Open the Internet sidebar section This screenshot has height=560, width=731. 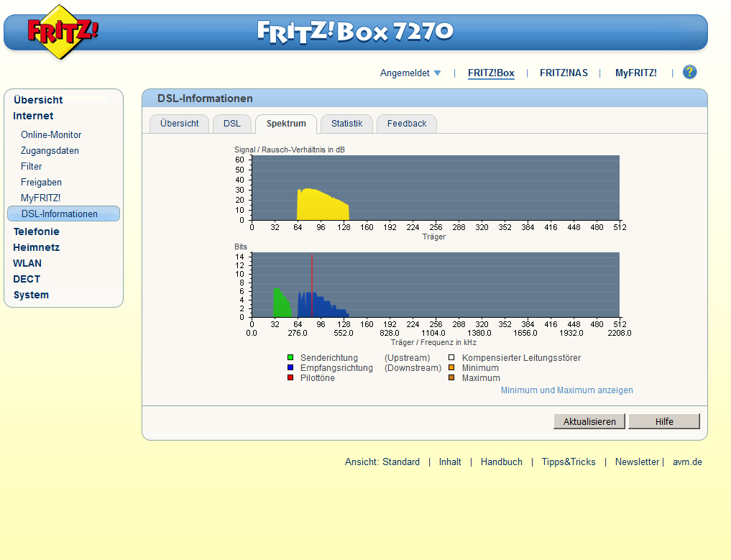coord(33,116)
